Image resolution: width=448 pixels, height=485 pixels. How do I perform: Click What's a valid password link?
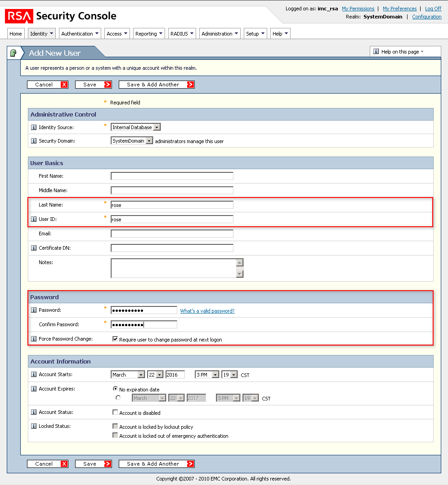click(207, 311)
